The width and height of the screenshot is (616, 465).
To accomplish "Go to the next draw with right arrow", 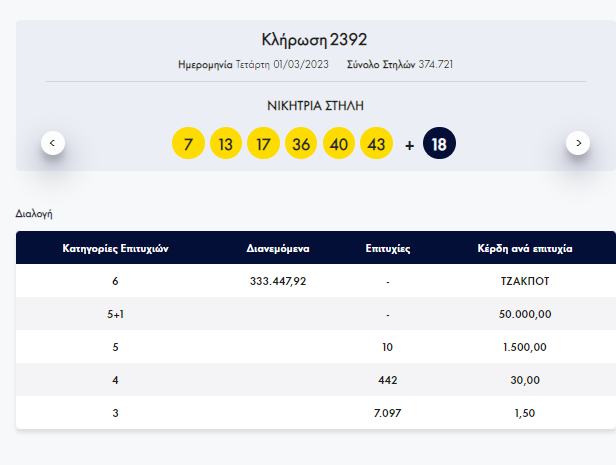I will (578, 143).
